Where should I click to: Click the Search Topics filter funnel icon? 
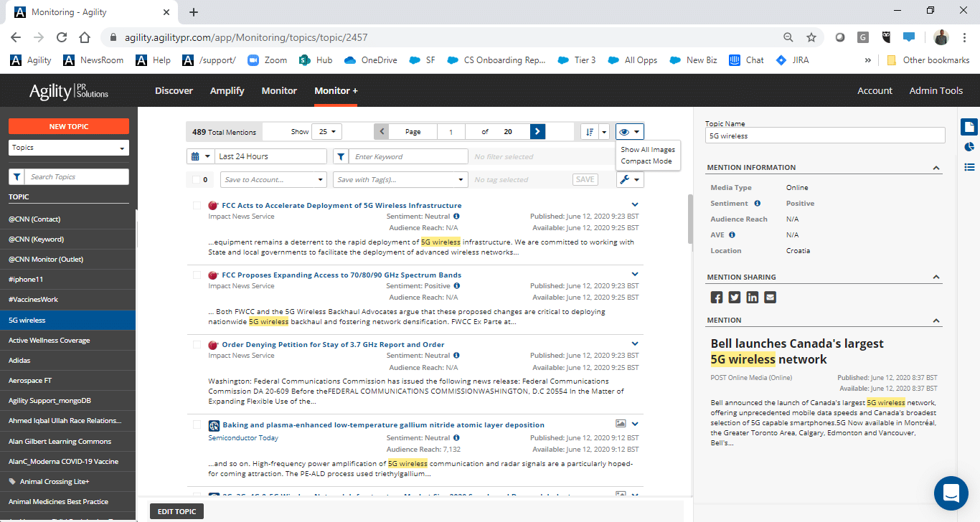[17, 176]
